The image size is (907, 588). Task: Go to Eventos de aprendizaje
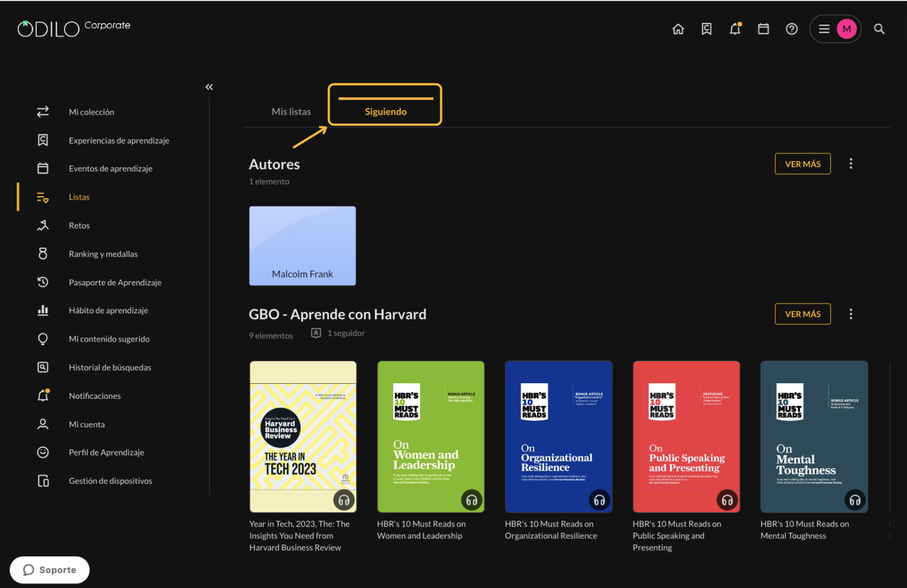pos(111,169)
